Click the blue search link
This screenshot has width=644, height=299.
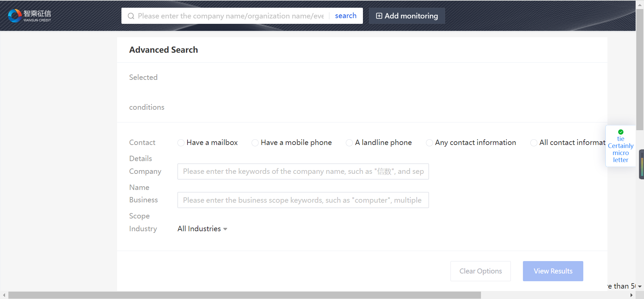(345, 16)
